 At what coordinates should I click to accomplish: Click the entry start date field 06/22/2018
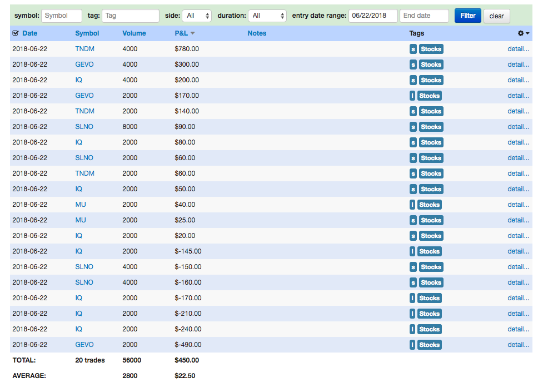click(373, 16)
